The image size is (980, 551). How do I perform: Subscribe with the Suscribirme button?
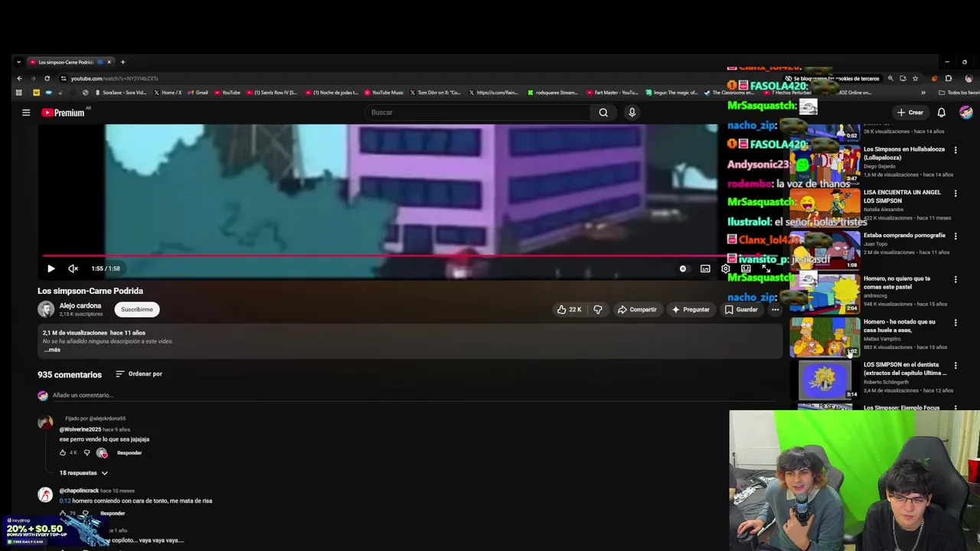(x=137, y=309)
